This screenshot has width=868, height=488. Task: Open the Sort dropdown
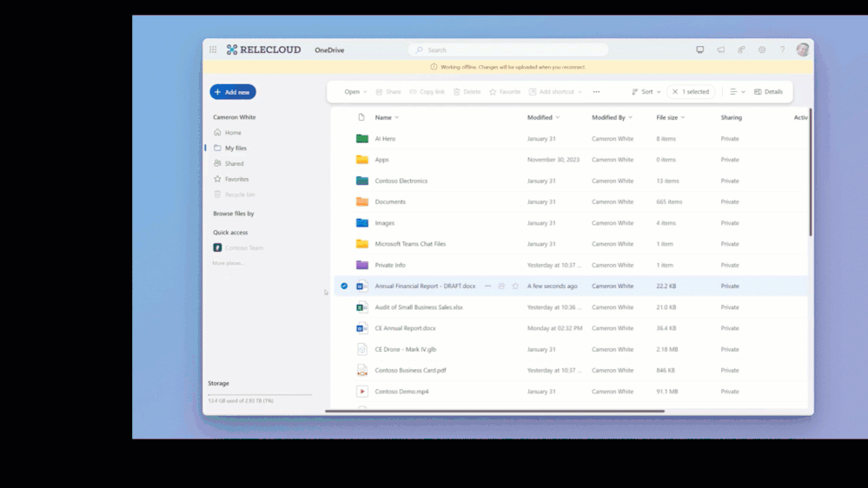[x=646, y=92]
